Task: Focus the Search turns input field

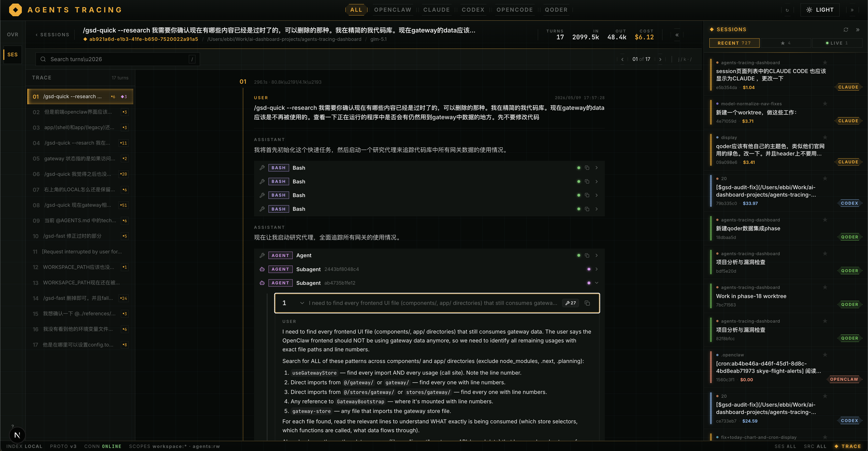Action: pyautogui.click(x=118, y=59)
